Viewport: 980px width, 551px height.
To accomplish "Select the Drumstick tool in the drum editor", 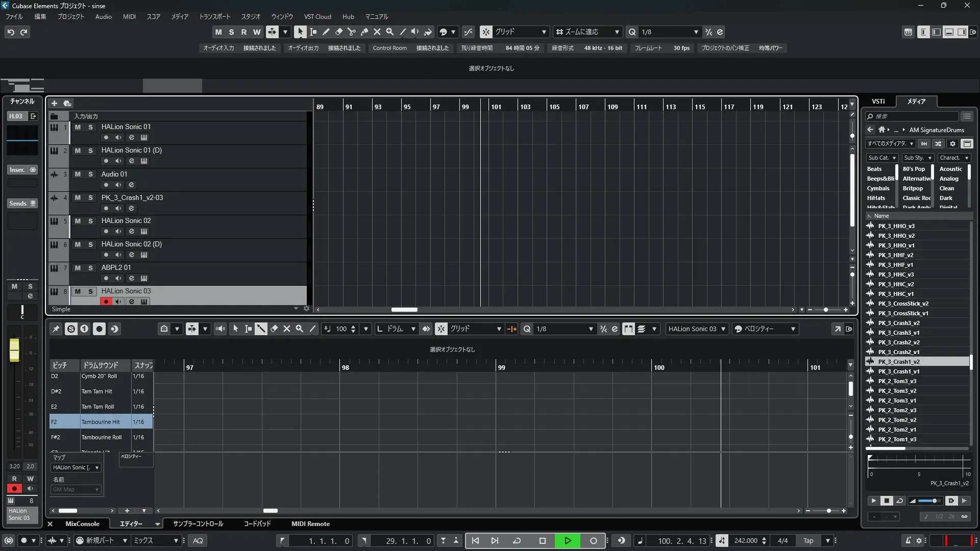I will coord(261,329).
